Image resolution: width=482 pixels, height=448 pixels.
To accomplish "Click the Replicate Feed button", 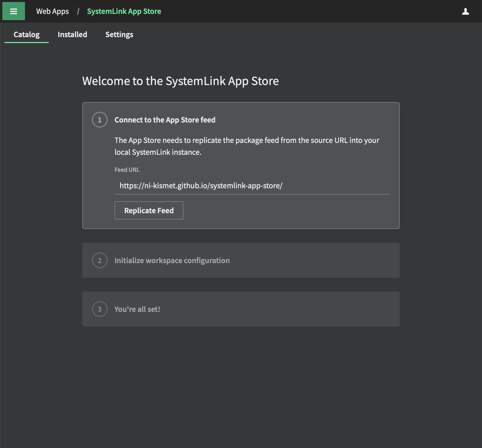I will click(149, 210).
